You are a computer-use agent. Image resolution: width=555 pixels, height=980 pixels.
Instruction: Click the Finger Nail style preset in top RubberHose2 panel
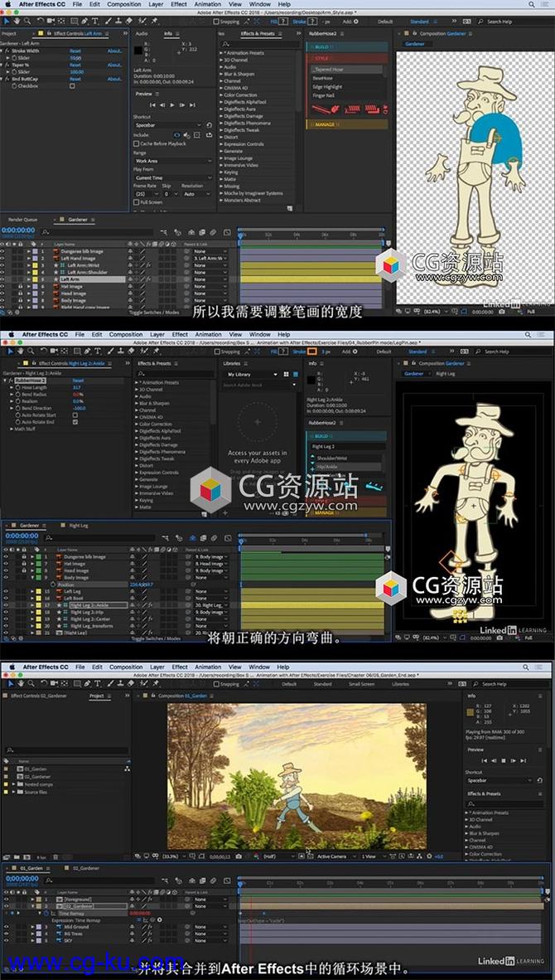[x=322, y=95]
